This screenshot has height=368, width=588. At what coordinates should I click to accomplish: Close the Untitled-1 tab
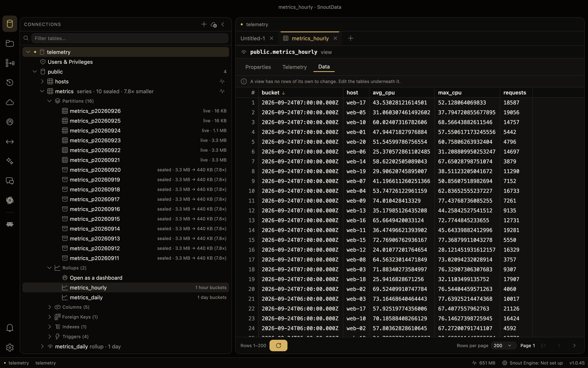pos(271,38)
